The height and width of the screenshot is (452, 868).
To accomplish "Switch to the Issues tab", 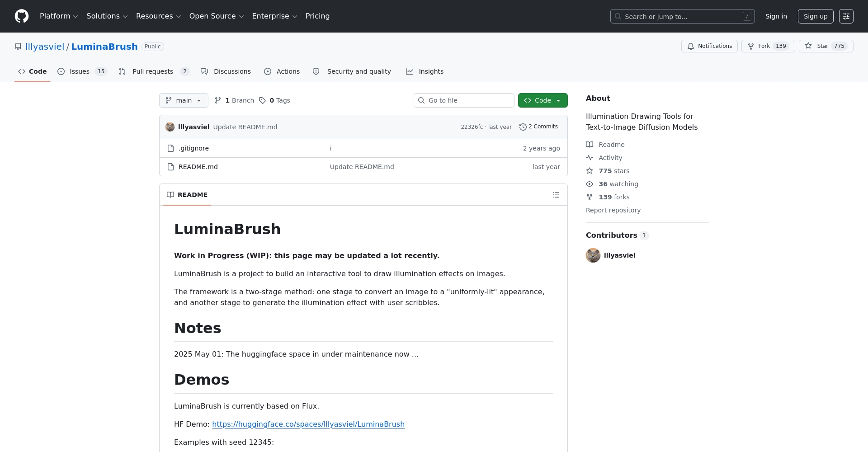I will click(80, 71).
